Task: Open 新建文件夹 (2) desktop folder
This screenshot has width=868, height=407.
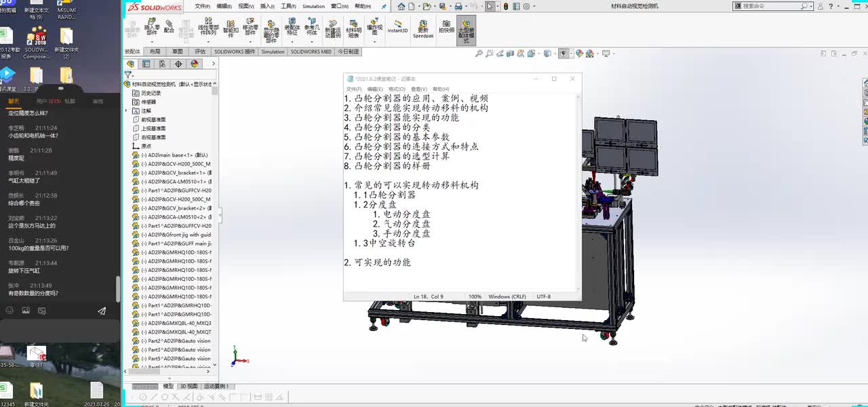Action: coord(66,43)
